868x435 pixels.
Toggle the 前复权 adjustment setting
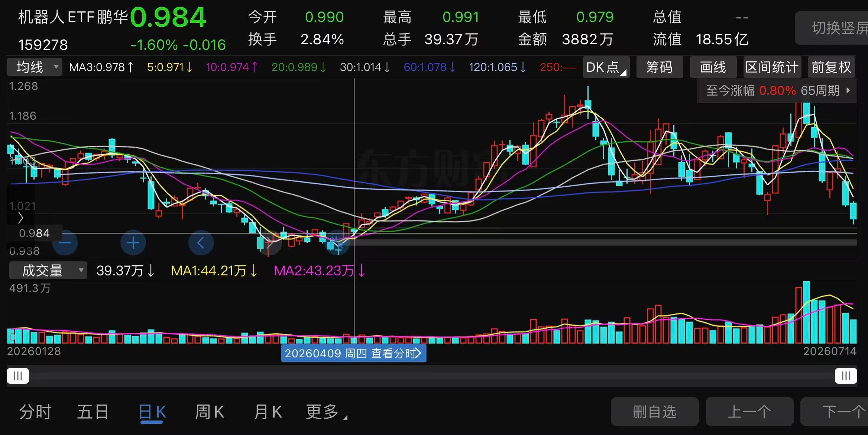[831, 67]
